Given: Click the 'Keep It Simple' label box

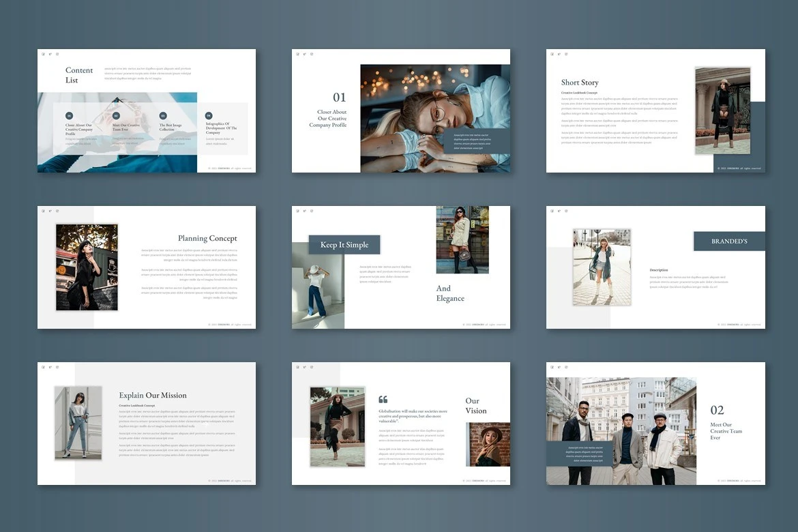Looking at the screenshot, I should (x=344, y=245).
